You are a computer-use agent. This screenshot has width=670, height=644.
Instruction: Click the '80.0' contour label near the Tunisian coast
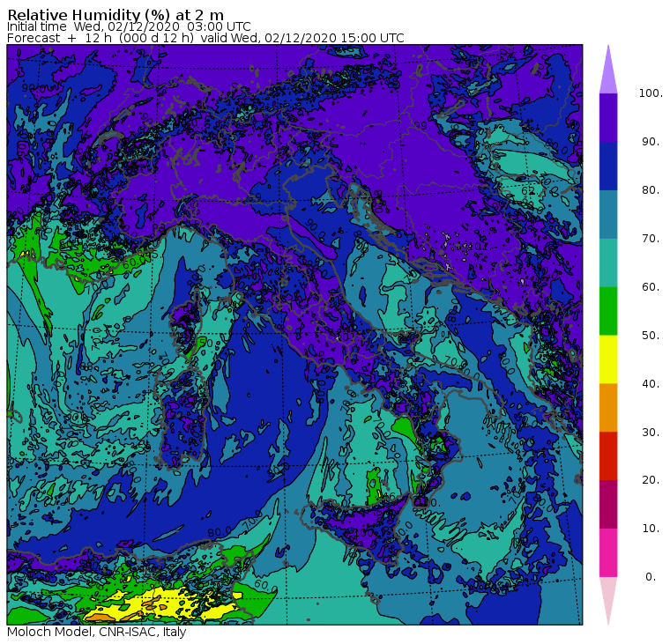point(220,532)
